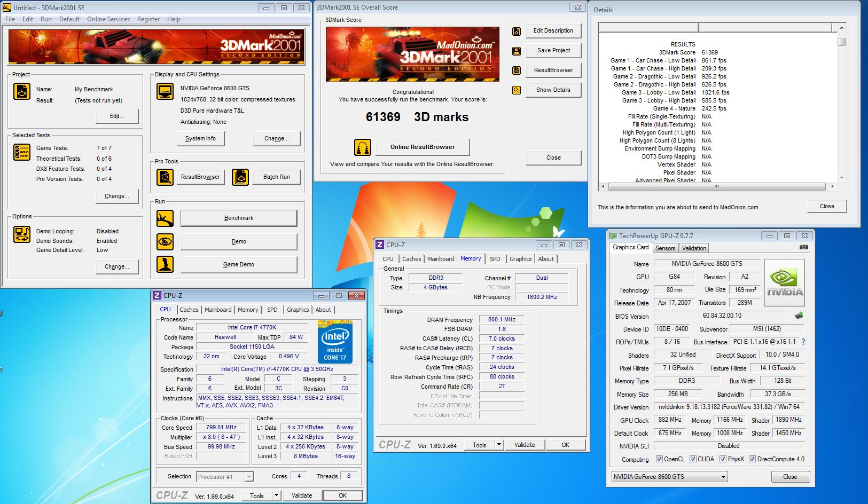
Task: Click the Options demo settings icon
Action: pyautogui.click(x=22, y=234)
